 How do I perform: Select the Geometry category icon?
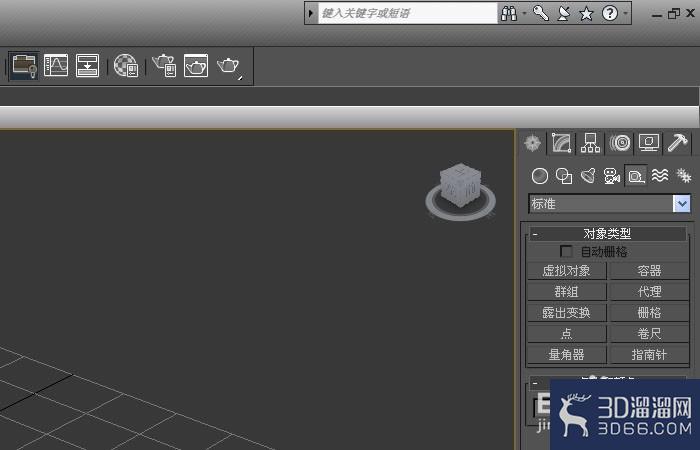(540, 176)
